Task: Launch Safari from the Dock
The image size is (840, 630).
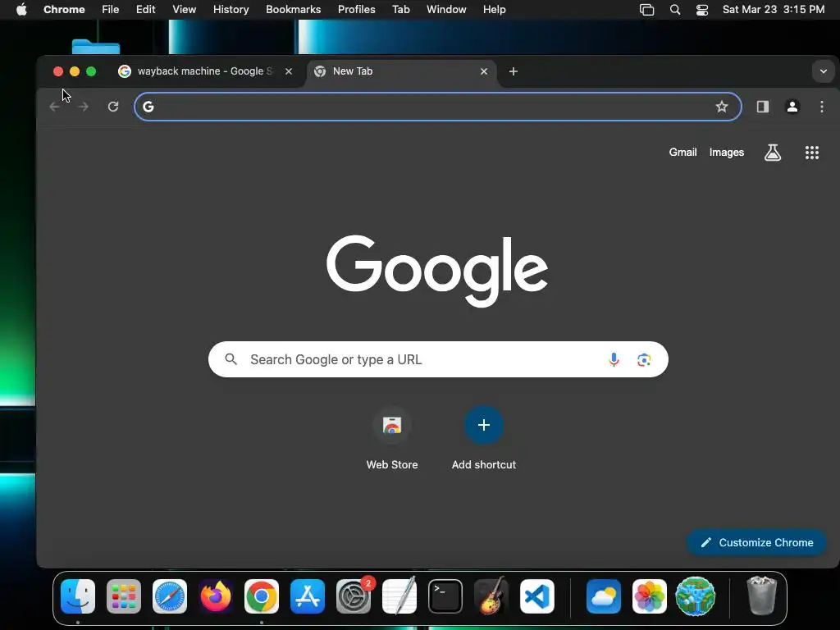Action: point(170,596)
